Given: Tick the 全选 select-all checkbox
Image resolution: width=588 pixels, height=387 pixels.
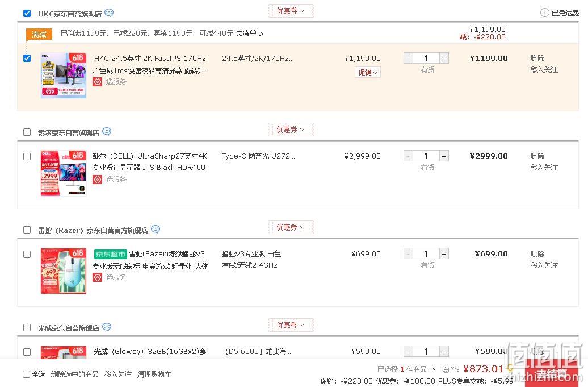Looking at the screenshot, I should click(x=26, y=374).
